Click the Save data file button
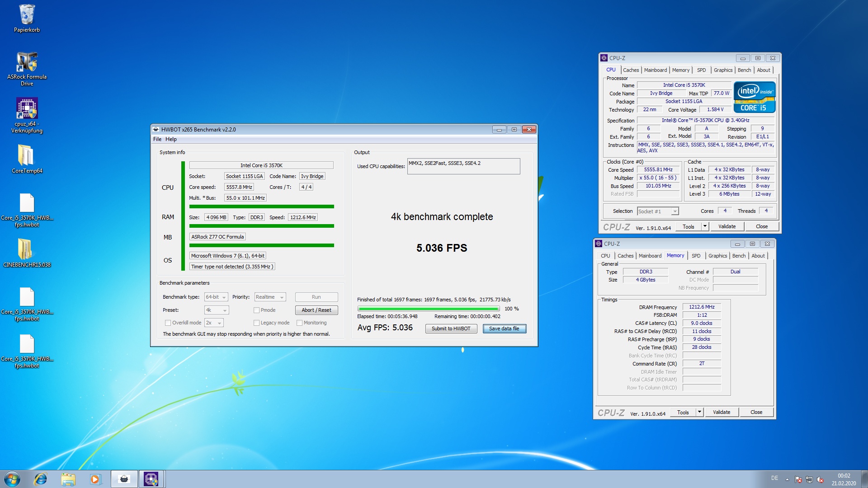This screenshot has height=488, width=868. tap(505, 328)
